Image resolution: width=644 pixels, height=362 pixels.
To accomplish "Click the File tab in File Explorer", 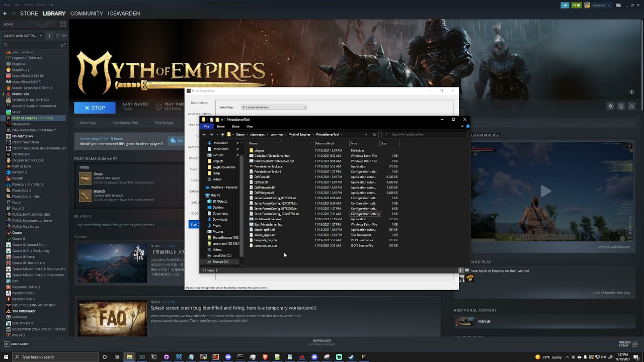I will pyautogui.click(x=206, y=126).
